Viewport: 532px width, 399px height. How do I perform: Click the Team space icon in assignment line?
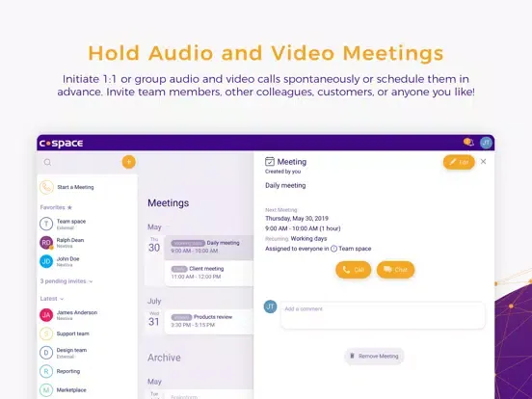click(333, 249)
